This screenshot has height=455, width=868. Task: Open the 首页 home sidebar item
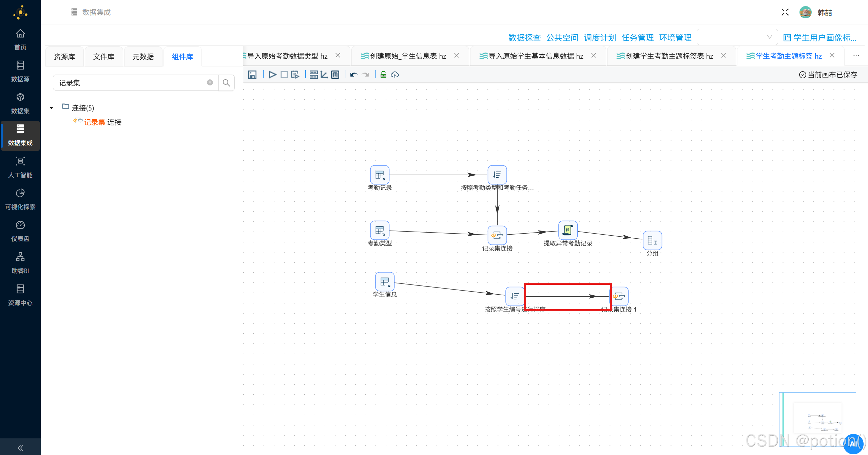point(20,39)
